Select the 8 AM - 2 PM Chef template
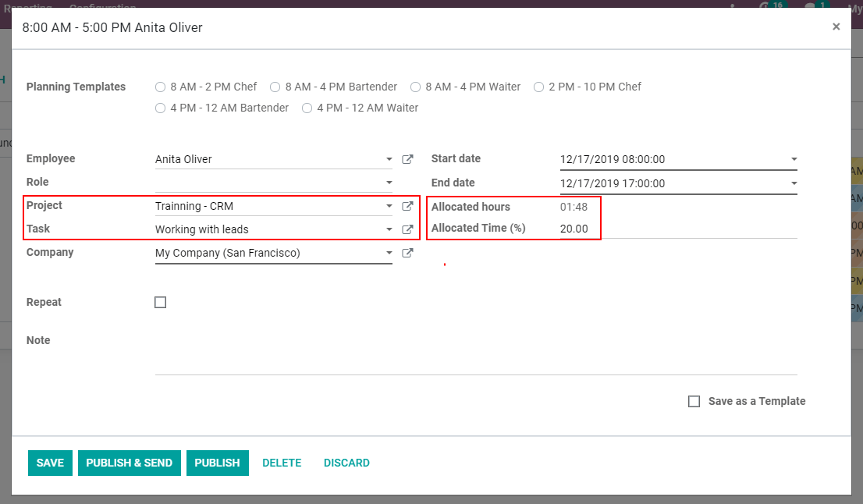The height and width of the screenshot is (504, 863). (160, 87)
